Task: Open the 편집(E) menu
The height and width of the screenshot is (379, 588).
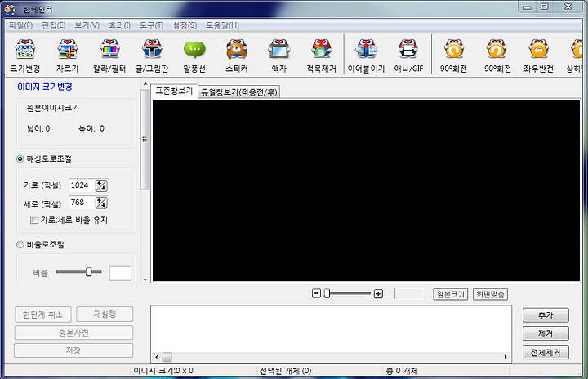Action: tap(54, 25)
